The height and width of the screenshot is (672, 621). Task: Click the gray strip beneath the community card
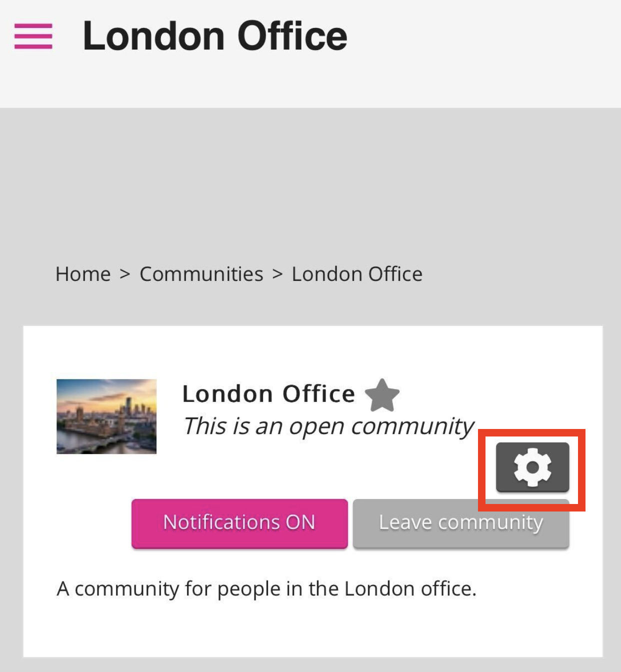click(x=310, y=665)
